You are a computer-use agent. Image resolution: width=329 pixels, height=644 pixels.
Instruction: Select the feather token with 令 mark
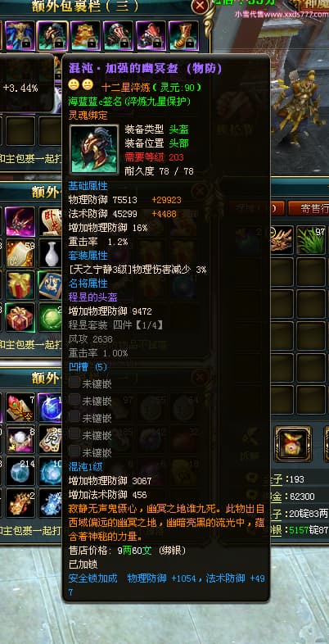click(x=20, y=407)
